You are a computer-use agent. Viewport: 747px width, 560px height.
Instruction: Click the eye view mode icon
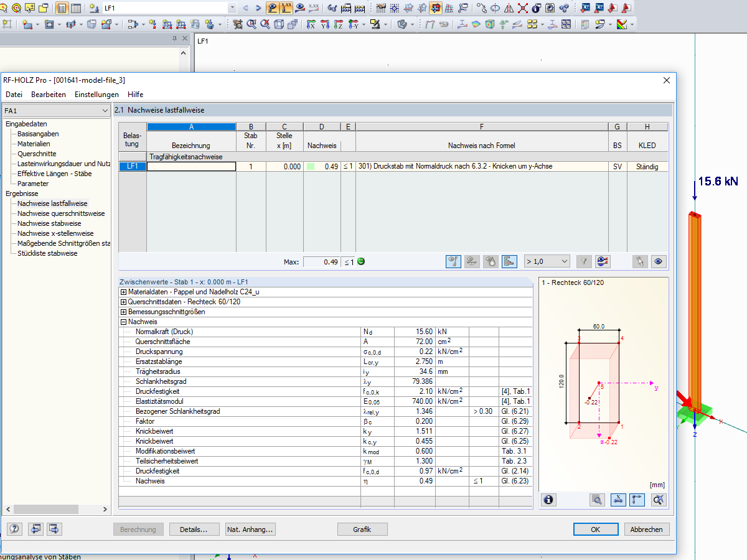click(x=659, y=261)
